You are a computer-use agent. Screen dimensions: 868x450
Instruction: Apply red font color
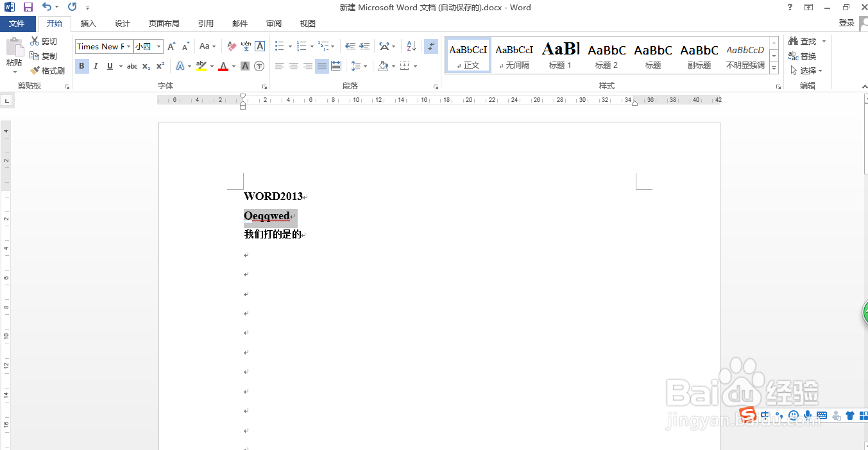click(223, 66)
